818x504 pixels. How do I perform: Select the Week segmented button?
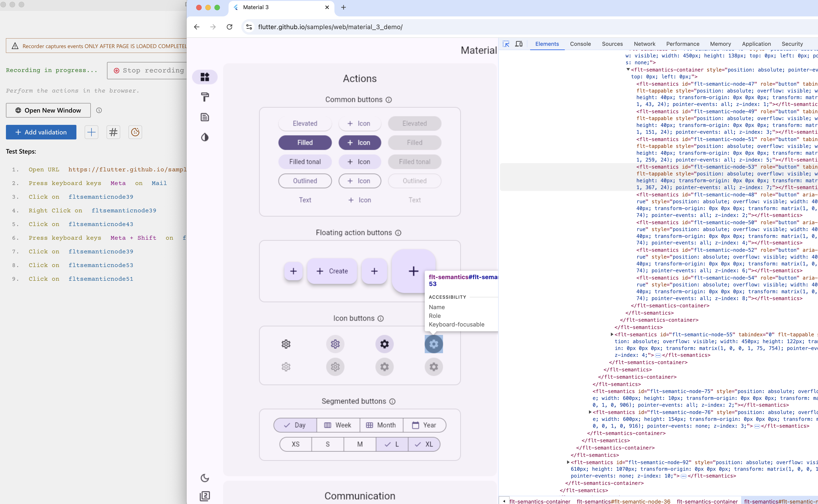click(x=338, y=425)
